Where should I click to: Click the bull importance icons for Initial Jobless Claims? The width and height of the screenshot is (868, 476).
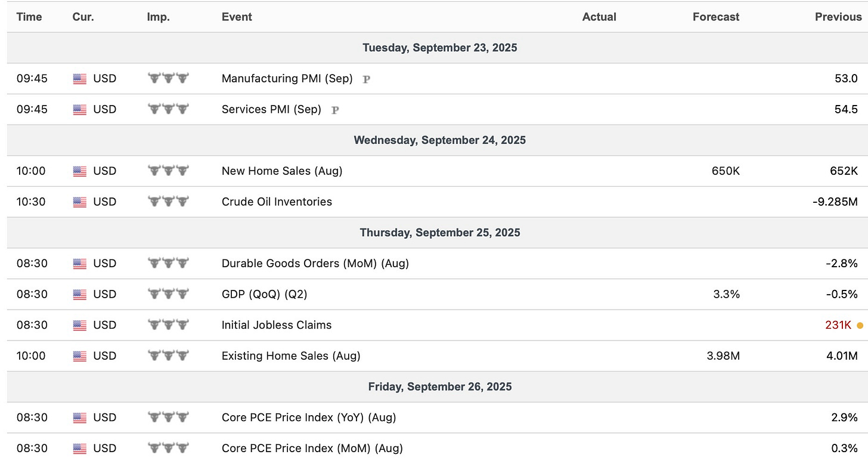point(168,325)
